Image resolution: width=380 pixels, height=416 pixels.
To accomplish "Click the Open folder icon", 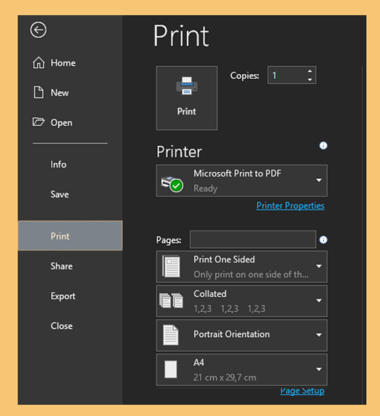I will [38, 122].
